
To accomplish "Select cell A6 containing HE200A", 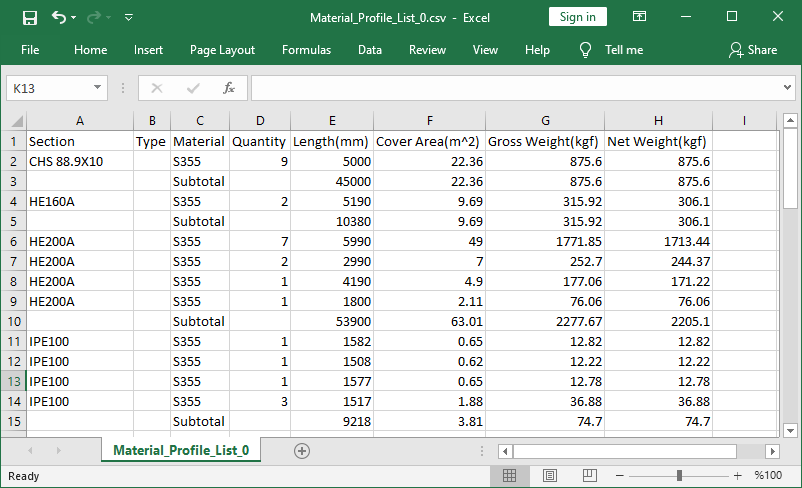I will (80, 241).
